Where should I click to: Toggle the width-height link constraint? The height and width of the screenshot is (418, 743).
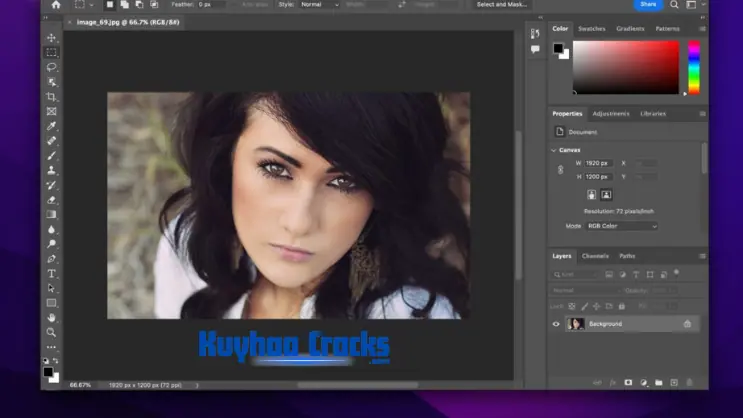[560, 169]
